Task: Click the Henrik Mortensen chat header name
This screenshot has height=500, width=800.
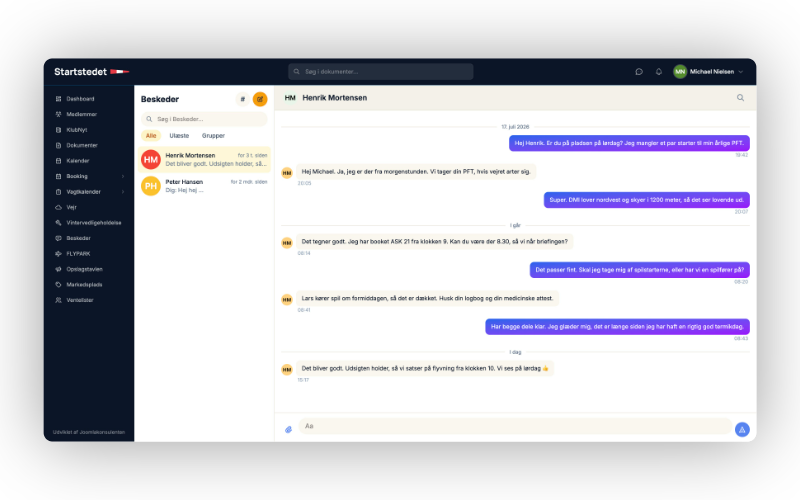Action: pyautogui.click(x=335, y=98)
